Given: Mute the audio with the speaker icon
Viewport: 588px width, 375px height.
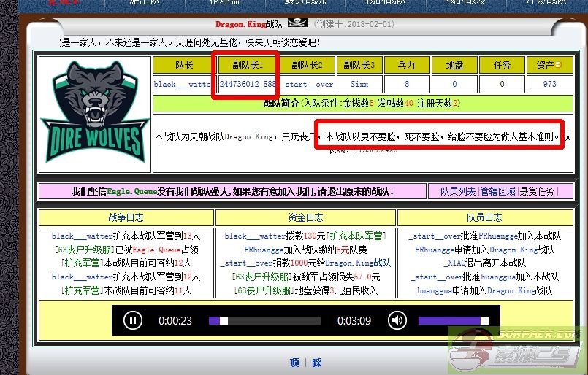Looking at the screenshot, I should tap(397, 320).
